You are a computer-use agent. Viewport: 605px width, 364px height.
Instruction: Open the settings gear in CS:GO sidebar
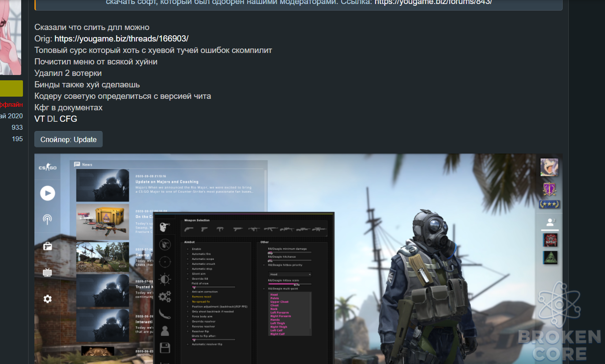(x=48, y=299)
